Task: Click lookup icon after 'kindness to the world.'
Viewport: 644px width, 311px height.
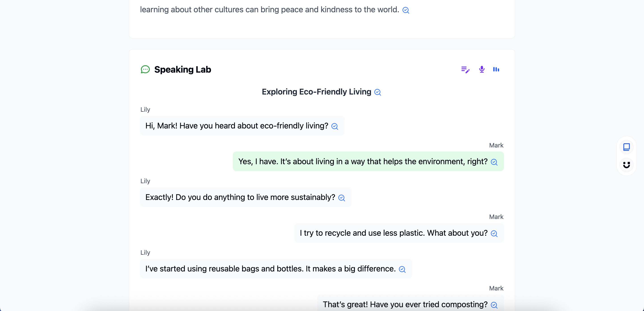Action: click(x=406, y=10)
